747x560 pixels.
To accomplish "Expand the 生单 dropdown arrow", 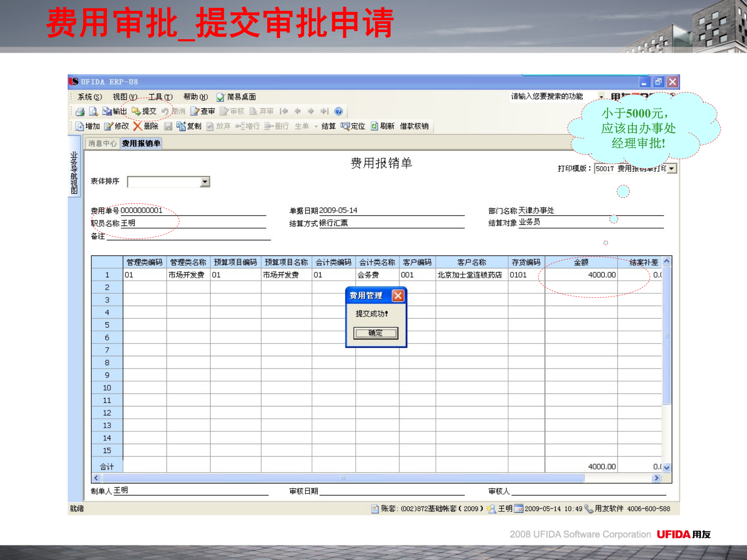I will (x=317, y=126).
